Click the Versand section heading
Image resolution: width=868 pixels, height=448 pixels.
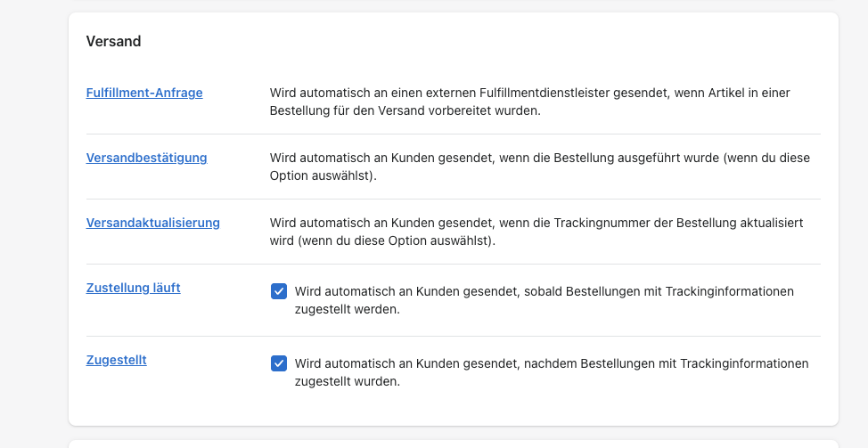click(113, 41)
